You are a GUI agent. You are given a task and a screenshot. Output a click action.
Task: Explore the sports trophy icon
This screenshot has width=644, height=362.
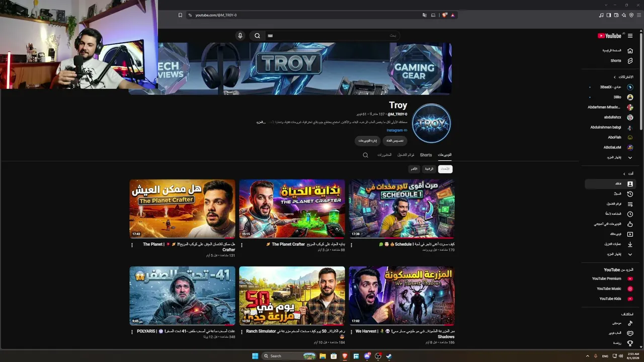coord(630,343)
